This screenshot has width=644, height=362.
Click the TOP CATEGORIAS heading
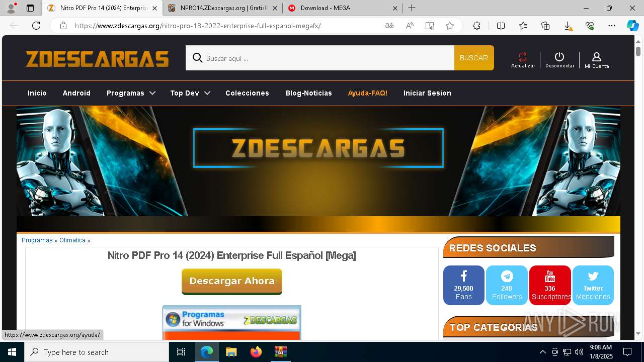tap(494, 327)
